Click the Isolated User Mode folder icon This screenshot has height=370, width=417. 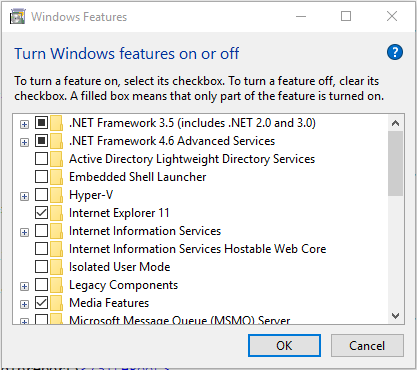57,267
